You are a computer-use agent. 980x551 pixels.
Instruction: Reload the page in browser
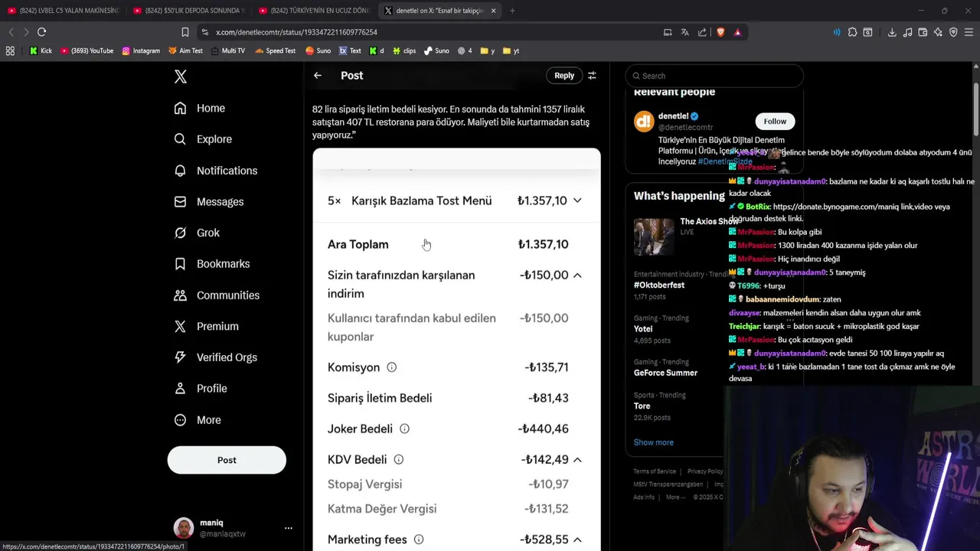tap(42, 32)
